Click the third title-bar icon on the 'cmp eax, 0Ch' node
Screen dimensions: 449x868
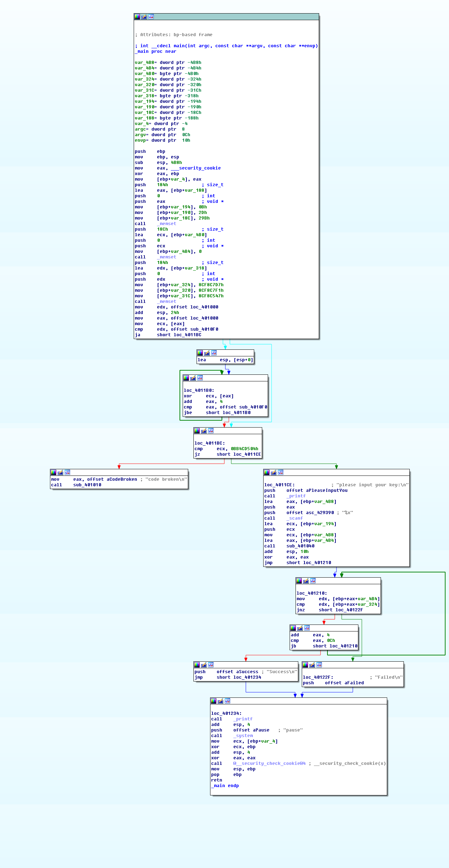(307, 628)
